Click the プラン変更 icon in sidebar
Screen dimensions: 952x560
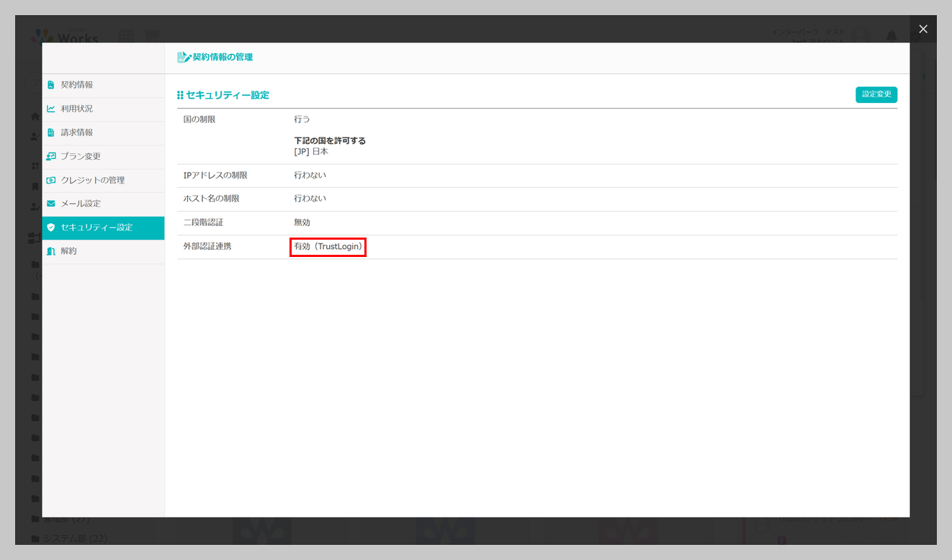pyautogui.click(x=51, y=156)
